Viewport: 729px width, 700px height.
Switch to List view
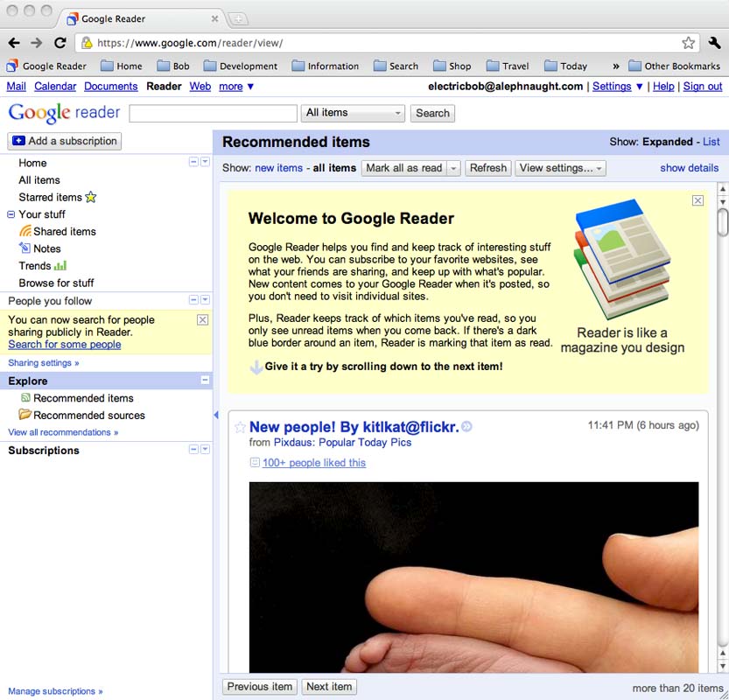[711, 142]
